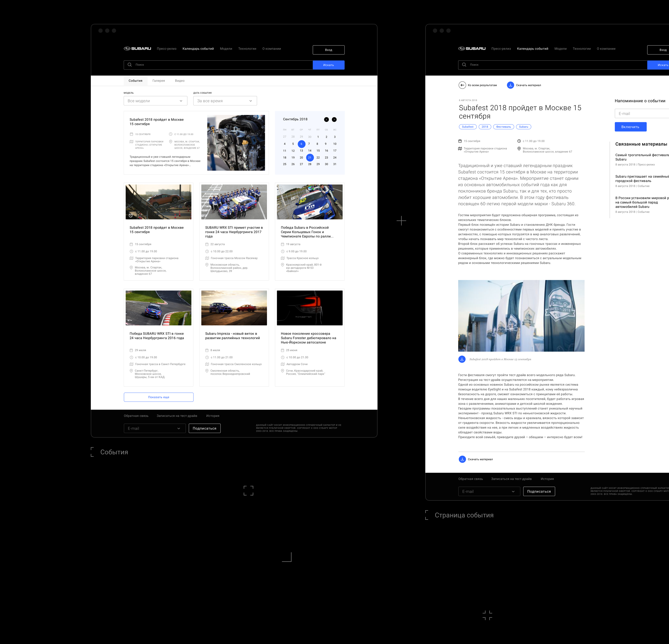Open 'Календарь событий' in left window navigation
The width and height of the screenshot is (669, 644).
(x=198, y=49)
